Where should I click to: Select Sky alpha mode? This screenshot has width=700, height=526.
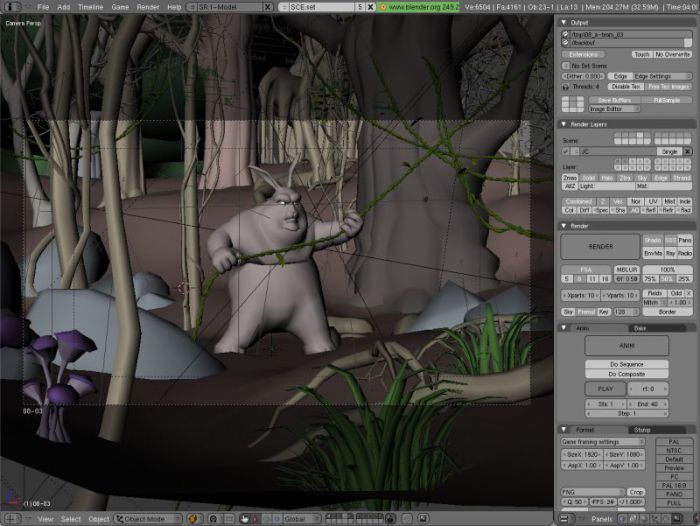click(568, 312)
